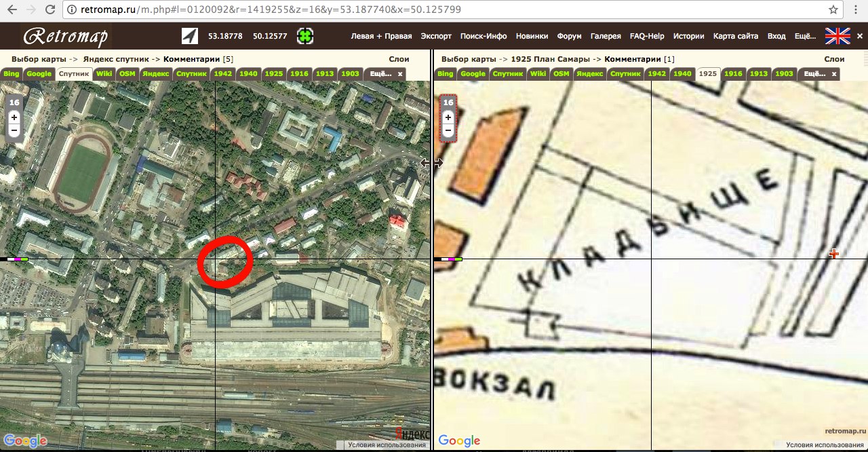
Task: Open the Поиск-Инфо menu
Action: pyautogui.click(x=484, y=36)
